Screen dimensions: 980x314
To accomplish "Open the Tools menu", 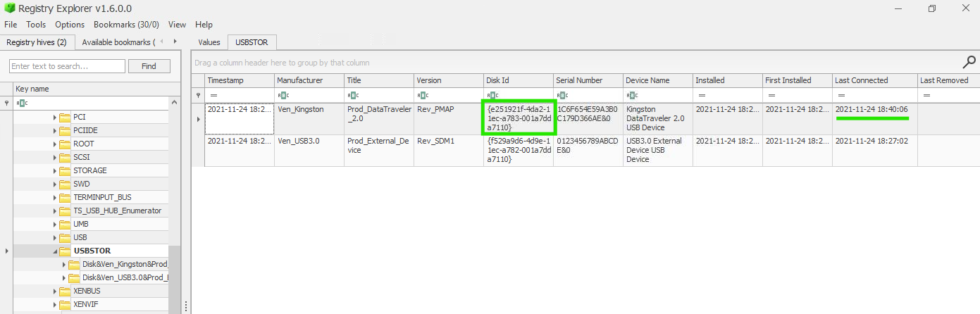I will [36, 25].
